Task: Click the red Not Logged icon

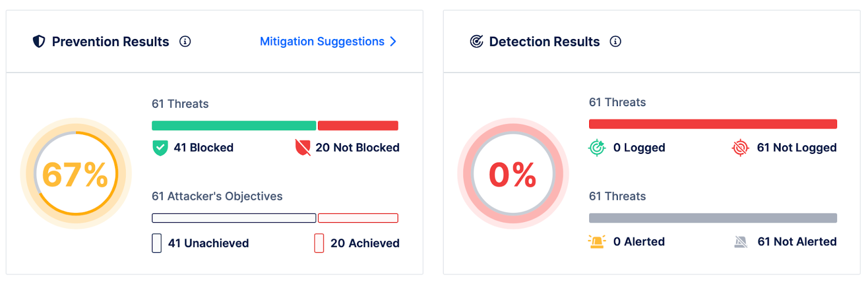Action: point(740,147)
